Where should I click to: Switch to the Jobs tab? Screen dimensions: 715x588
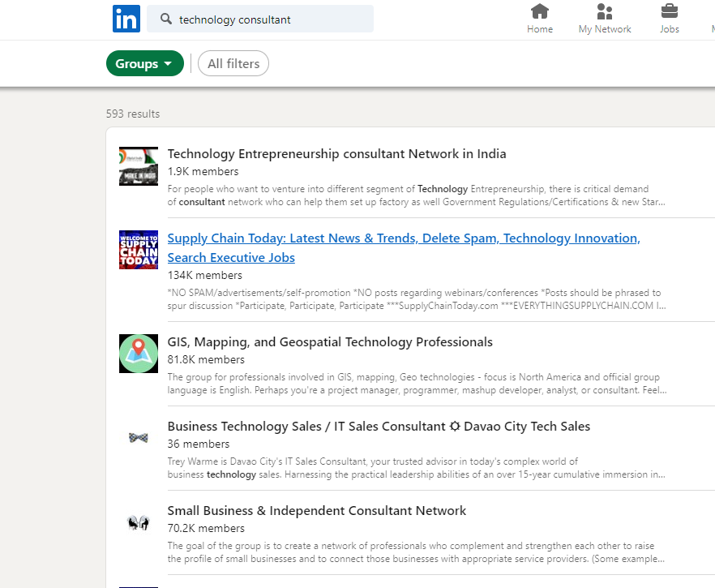click(x=669, y=18)
